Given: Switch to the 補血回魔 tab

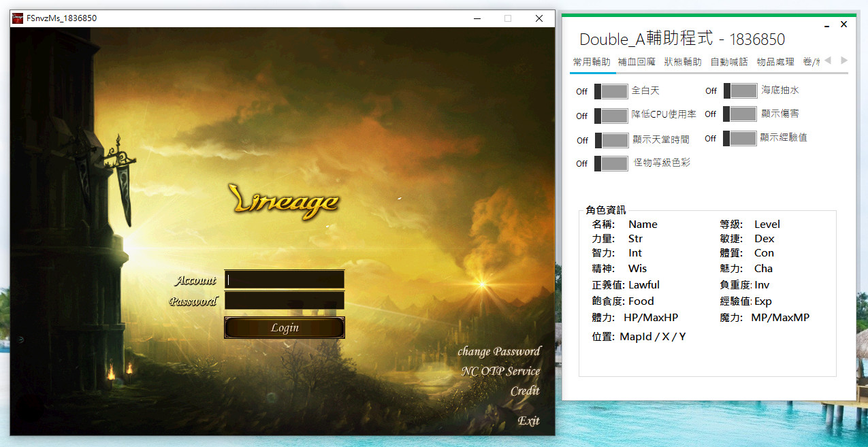Looking at the screenshot, I should [x=637, y=62].
